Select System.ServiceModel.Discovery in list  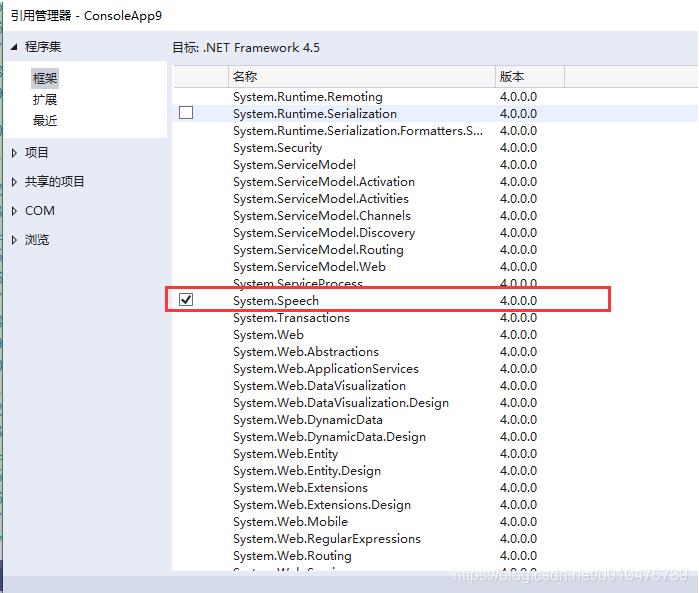(x=323, y=232)
